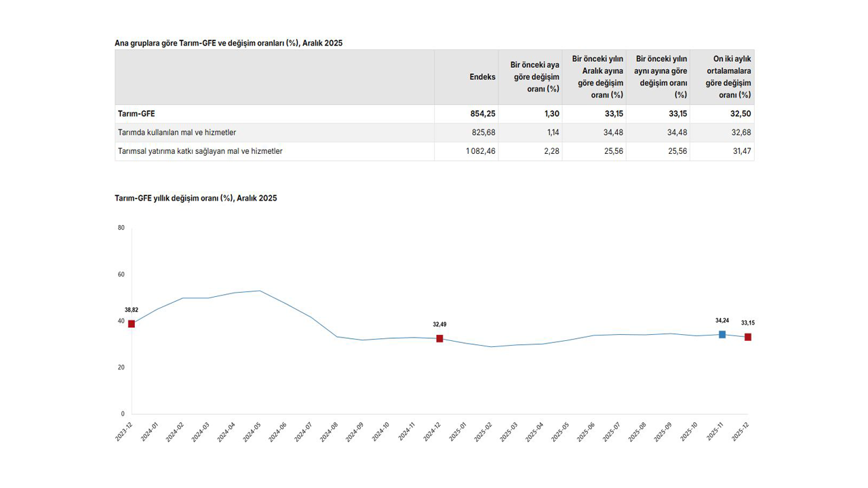Click the 2024-05 x-axis label

tap(252, 432)
